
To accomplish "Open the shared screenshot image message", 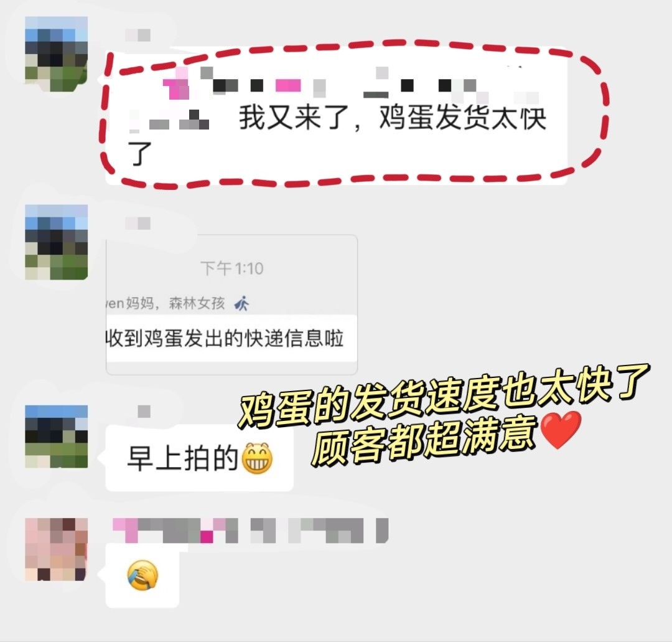I will coord(231,305).
